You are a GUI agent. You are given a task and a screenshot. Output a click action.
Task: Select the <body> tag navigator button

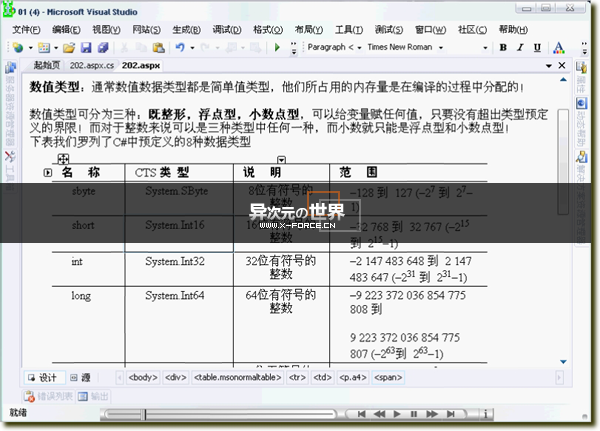[143, 377]
